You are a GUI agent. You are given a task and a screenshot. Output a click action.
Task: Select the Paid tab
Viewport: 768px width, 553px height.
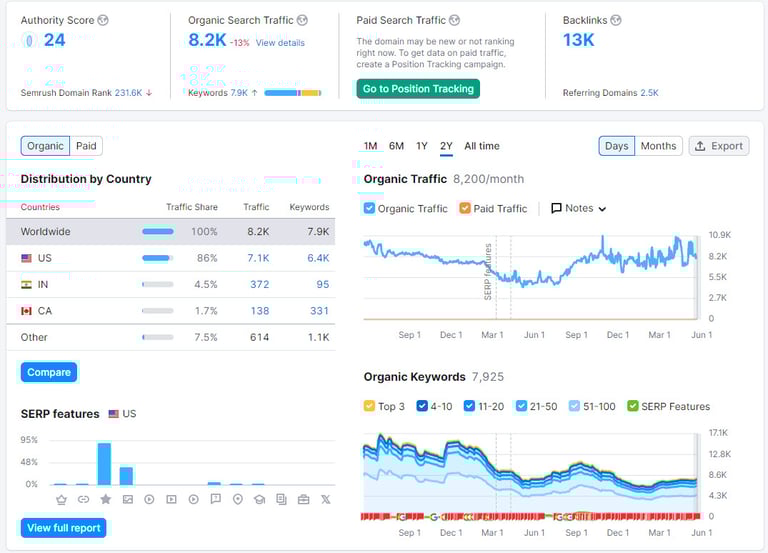pos(86,146)
